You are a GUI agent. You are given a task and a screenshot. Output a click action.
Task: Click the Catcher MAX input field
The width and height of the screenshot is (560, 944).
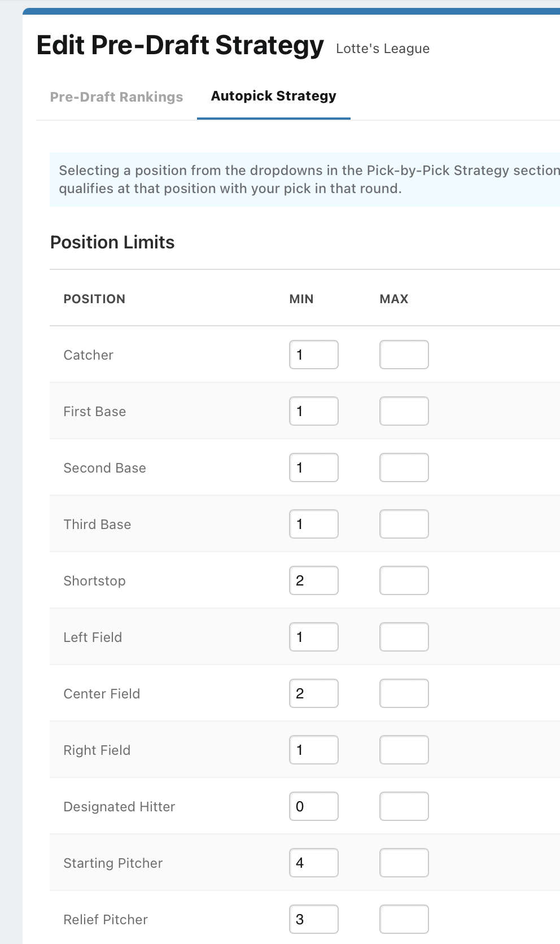404,355
